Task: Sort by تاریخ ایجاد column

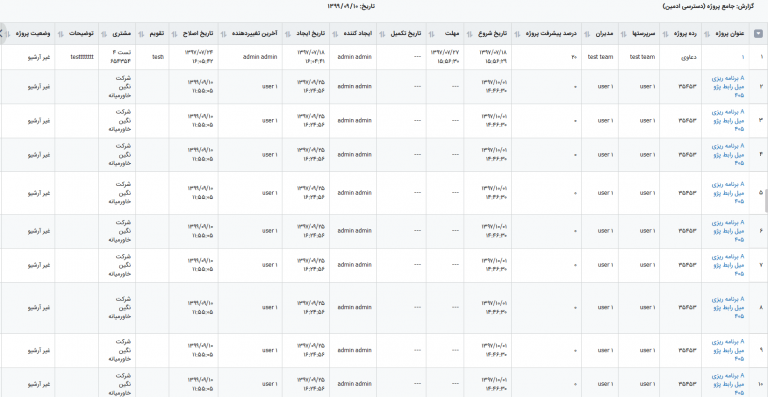Action: (288, 34)
